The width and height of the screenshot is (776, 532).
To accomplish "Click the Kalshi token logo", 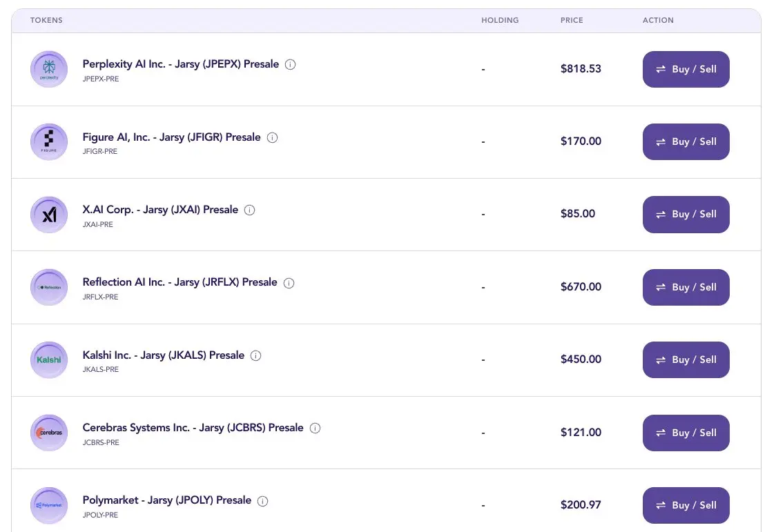I will click(x=49, y=360).
